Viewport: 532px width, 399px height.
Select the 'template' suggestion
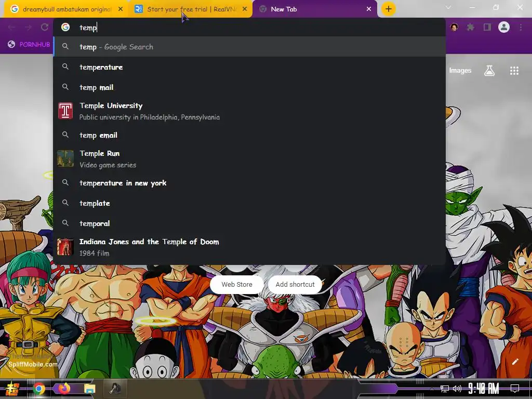249,203
